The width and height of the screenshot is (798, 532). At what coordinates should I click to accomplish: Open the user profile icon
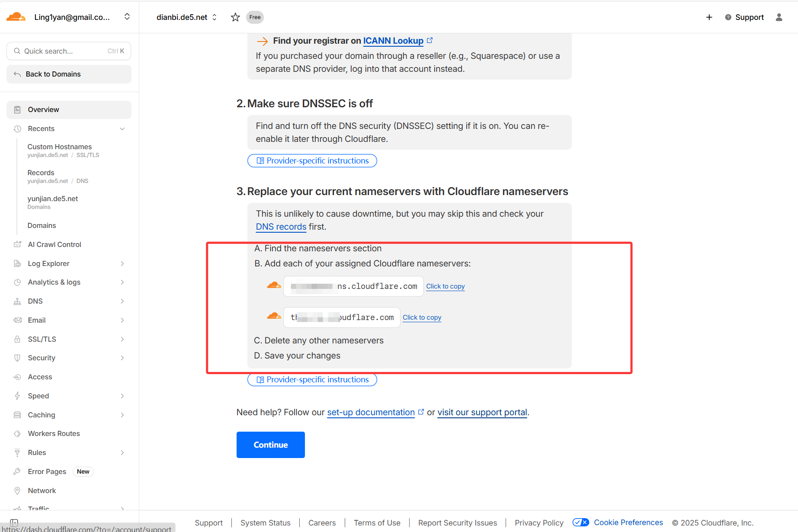click(779, 17)
